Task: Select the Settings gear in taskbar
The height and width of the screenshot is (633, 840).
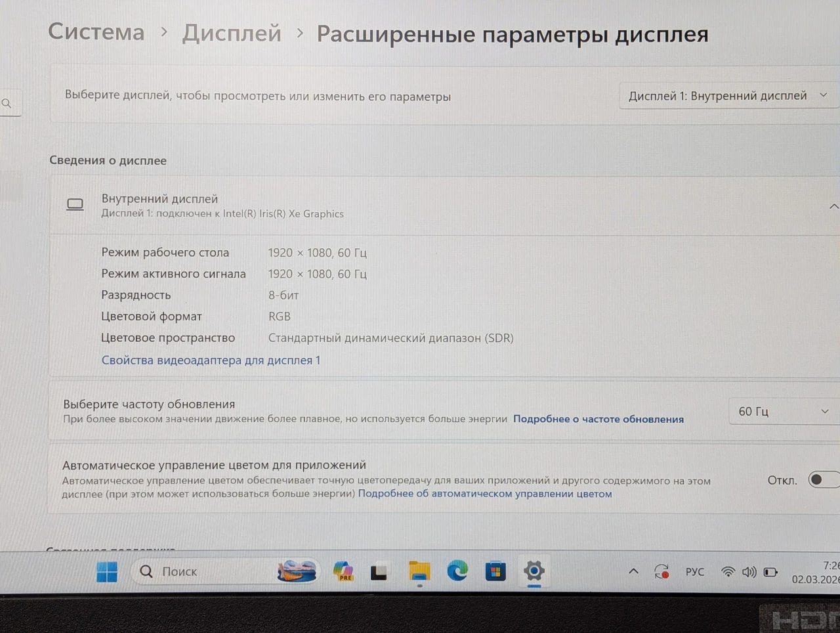Action: tap(534, 570)
